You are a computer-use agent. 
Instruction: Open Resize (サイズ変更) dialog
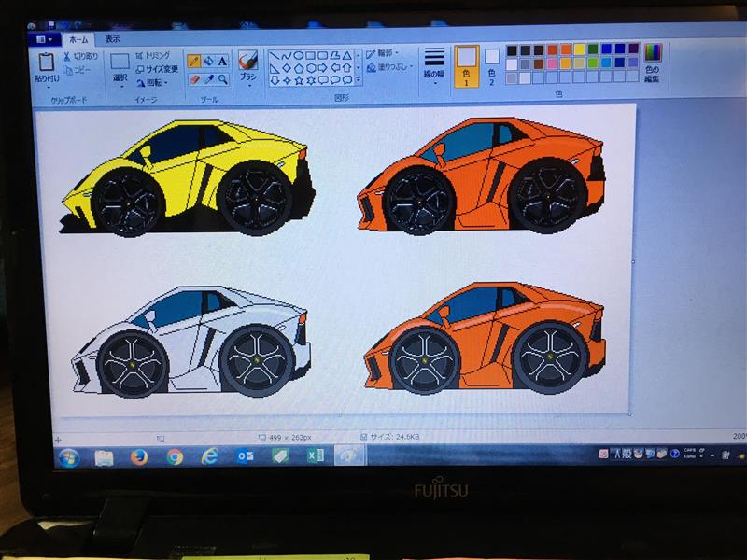point(157,69)
